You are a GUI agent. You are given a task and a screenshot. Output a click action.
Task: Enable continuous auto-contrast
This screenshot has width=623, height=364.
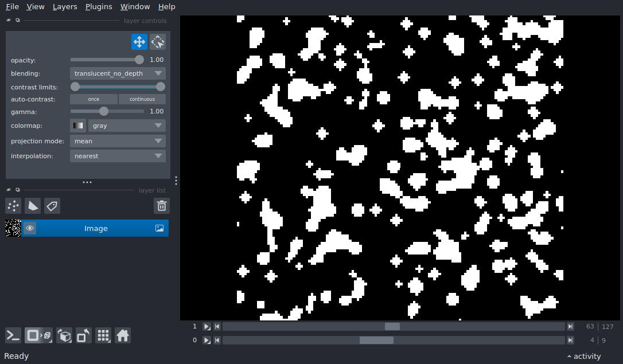tap(142, 99)
